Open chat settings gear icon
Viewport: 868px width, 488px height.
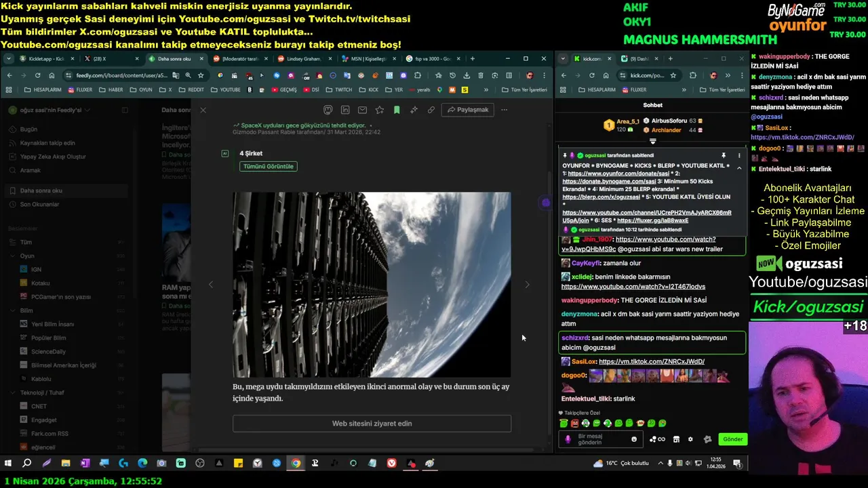point(690,439)
